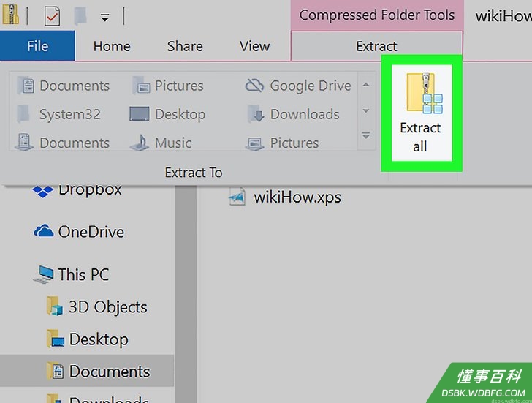Open the File menu tab

point(37,46)
